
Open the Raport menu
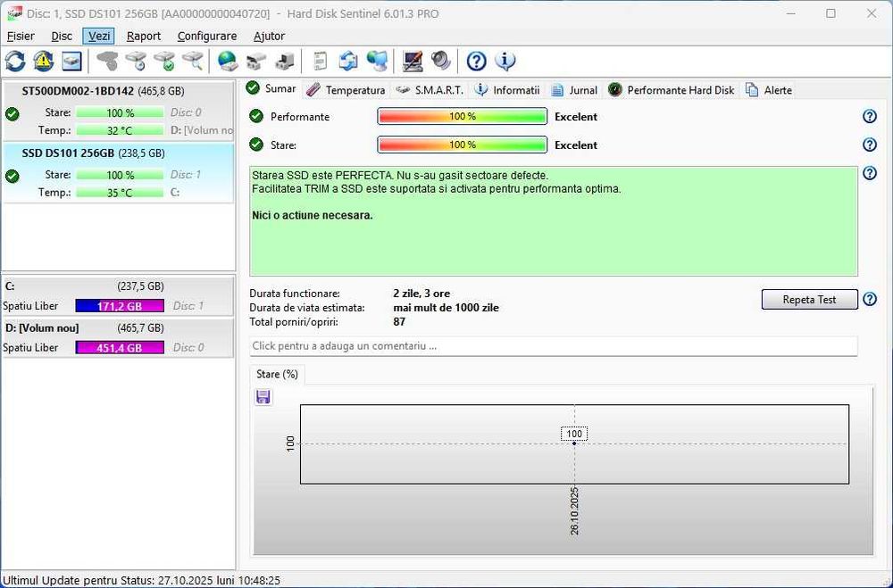(x=144, y=36)
